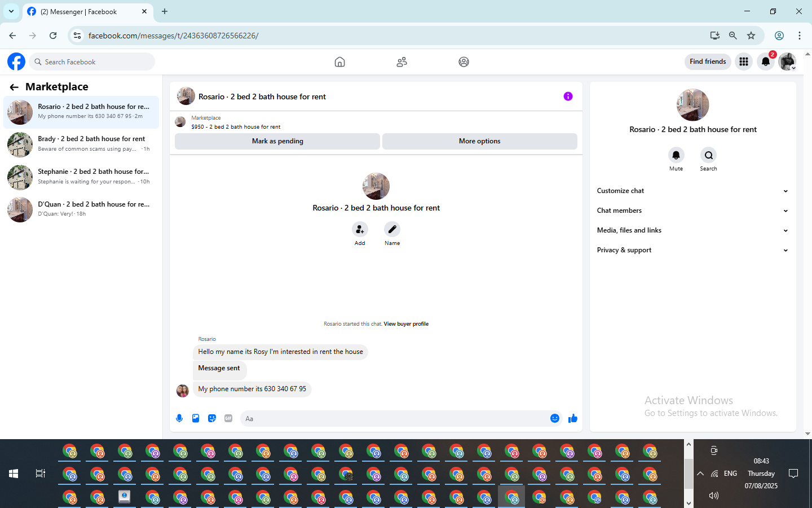Open the D'Quan conversation in the Marketplace list
Viewport: 812px width, 508px height.
[81, 210]
